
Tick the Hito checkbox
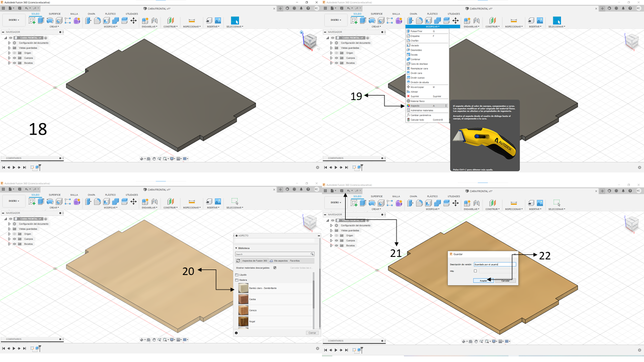coord(475,271)
